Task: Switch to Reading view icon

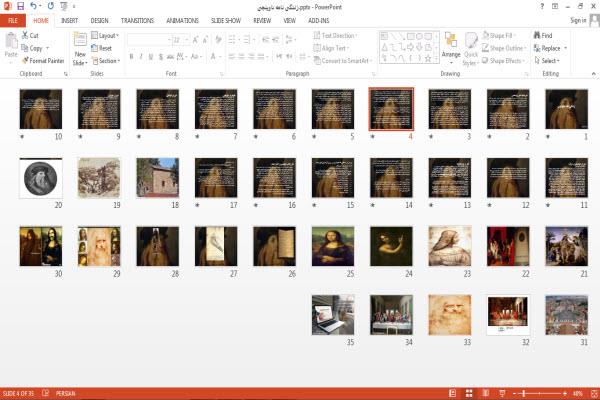Action: coord(486,393)
